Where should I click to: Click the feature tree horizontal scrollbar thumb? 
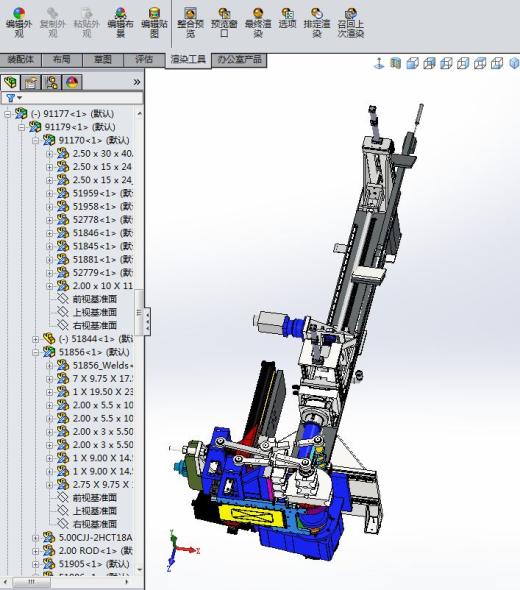[x=31, y=582]
